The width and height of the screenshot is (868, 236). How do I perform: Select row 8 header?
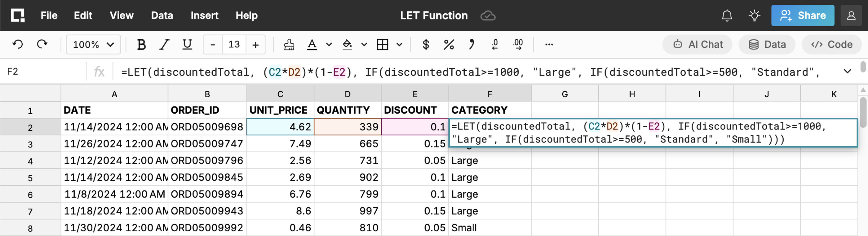pos(30,228)
